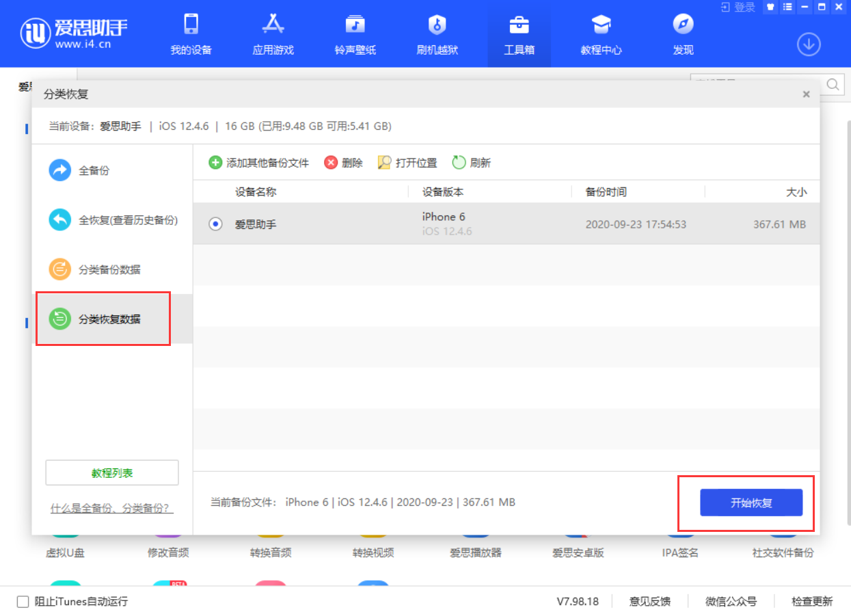The height and width of the screenshot is (616, 851).
Task: Open the 刷机越狱 flash/jailbreak section
Action: 437,33
